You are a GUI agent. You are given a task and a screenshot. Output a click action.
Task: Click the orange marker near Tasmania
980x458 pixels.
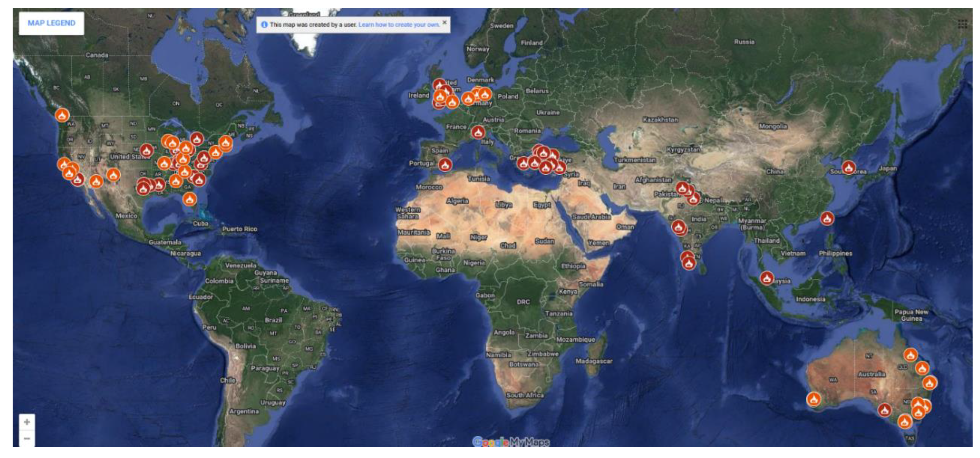pos(905,421)
